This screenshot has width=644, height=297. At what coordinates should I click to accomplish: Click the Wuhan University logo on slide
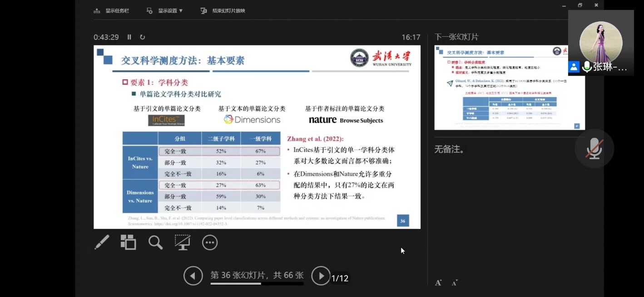tap(381, 58)
